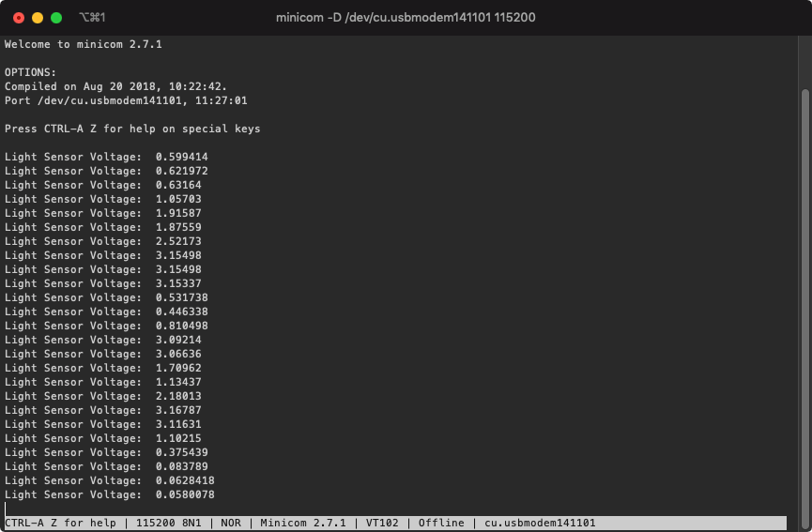Screen dimensions: 812x532
Task: Click 'CTRL-A Z for help' in status bar
Action: [61, 524]
